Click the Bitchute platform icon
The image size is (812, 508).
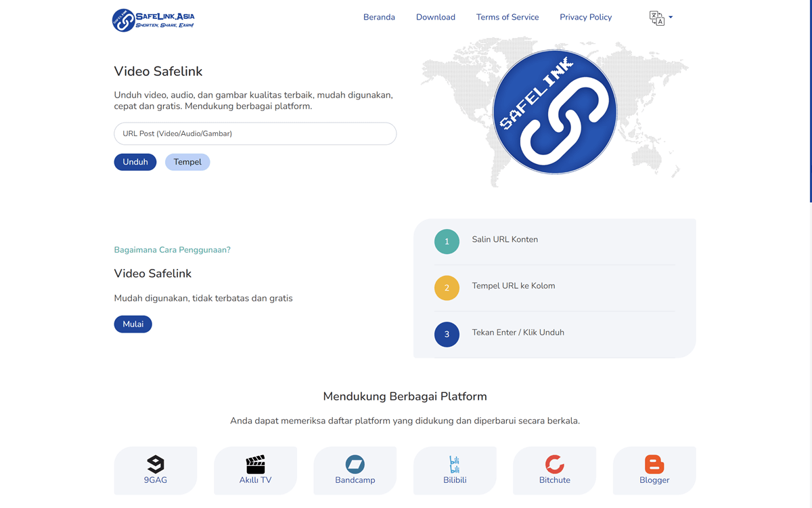[x=555, y=464]
